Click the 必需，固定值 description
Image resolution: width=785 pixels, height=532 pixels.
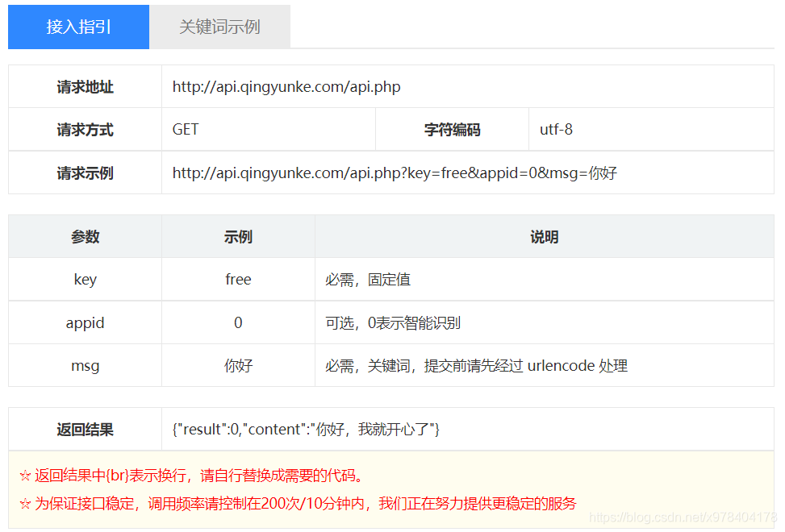point(368,280)
